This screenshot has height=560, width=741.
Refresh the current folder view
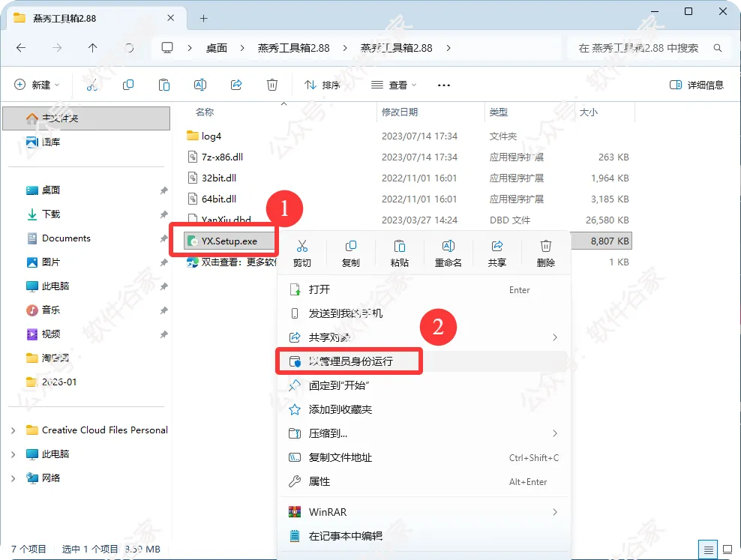coord(129,48)
